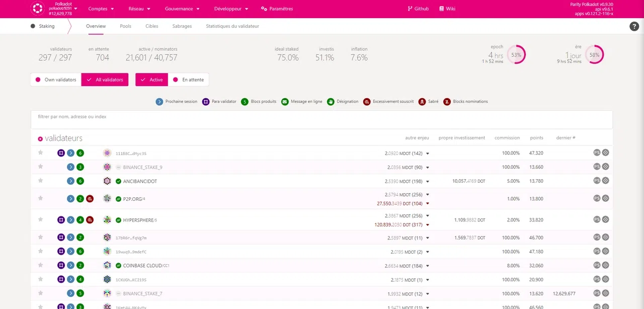Open Subscan icon for COINBASE CLOUD row
Screen dimensions: 644x309
click(606, 265)
